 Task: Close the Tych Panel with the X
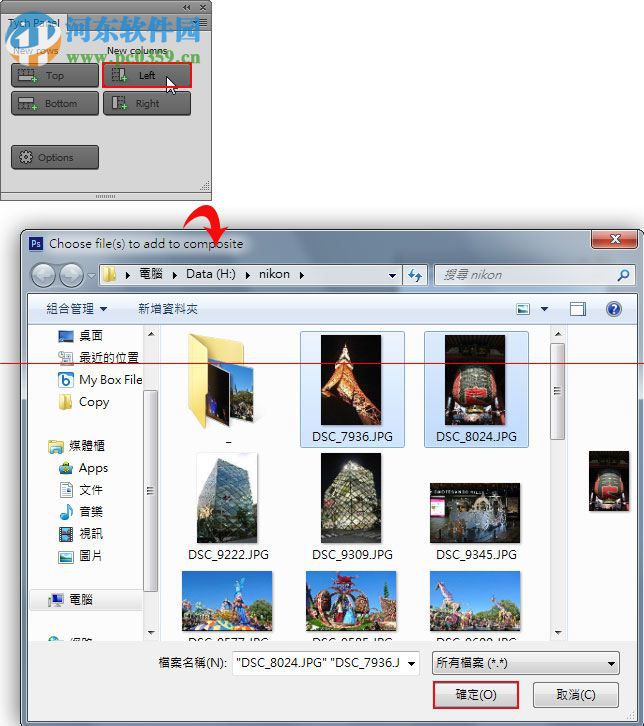tap(203, 7)
